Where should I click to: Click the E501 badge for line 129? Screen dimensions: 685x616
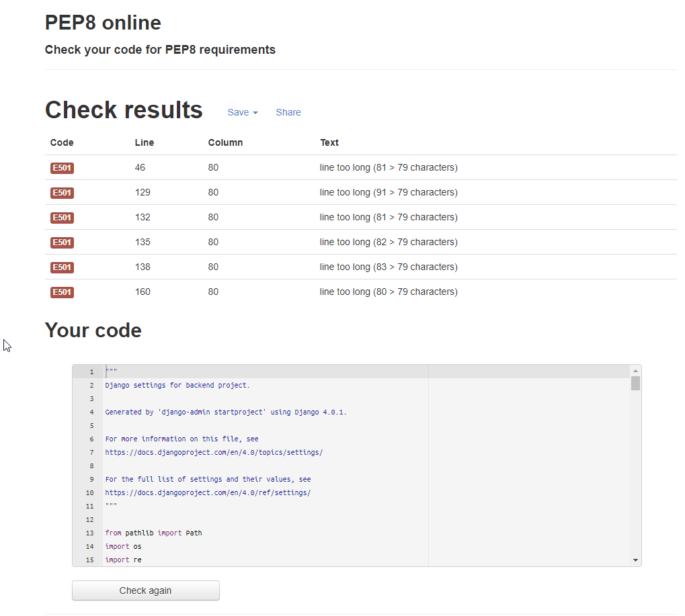click(61, 193)
